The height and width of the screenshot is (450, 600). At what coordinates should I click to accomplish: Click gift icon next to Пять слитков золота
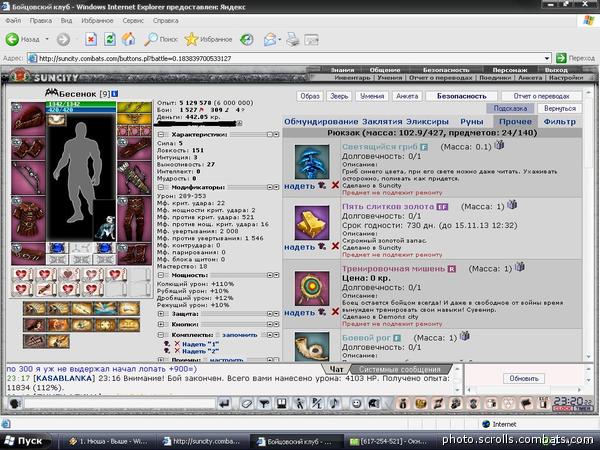pos(512,205)
